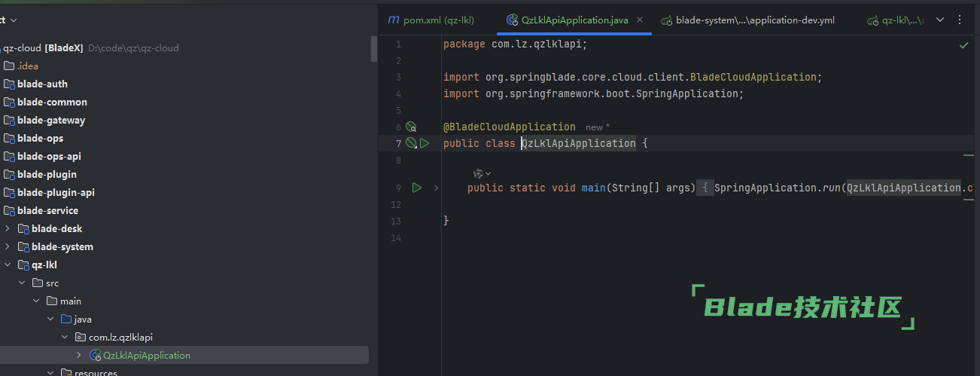Click the @BladeCloudApplication annotation

[x=510, y=127]
